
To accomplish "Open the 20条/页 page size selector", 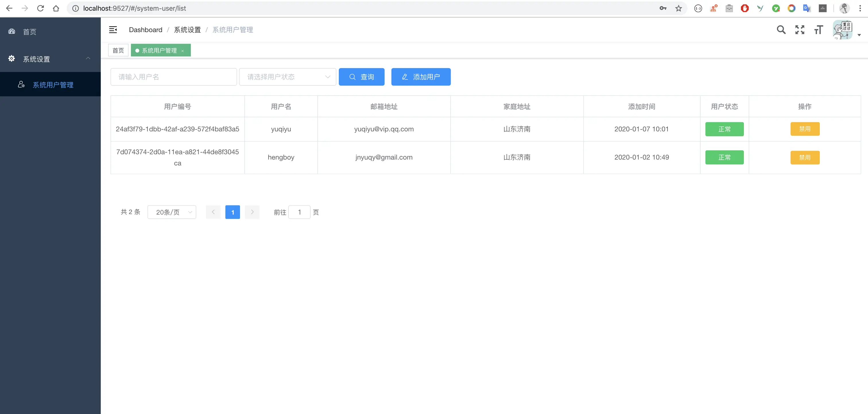I will click(x=172, y=212).
